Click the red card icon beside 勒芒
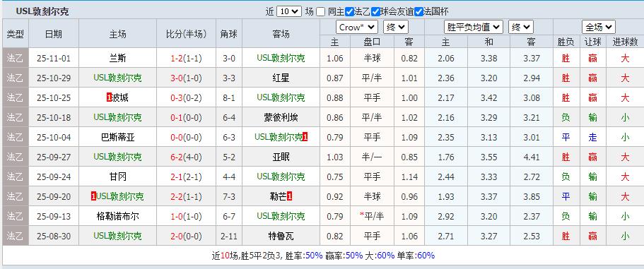This screenshot has height=269, width=644. (290, 196)
